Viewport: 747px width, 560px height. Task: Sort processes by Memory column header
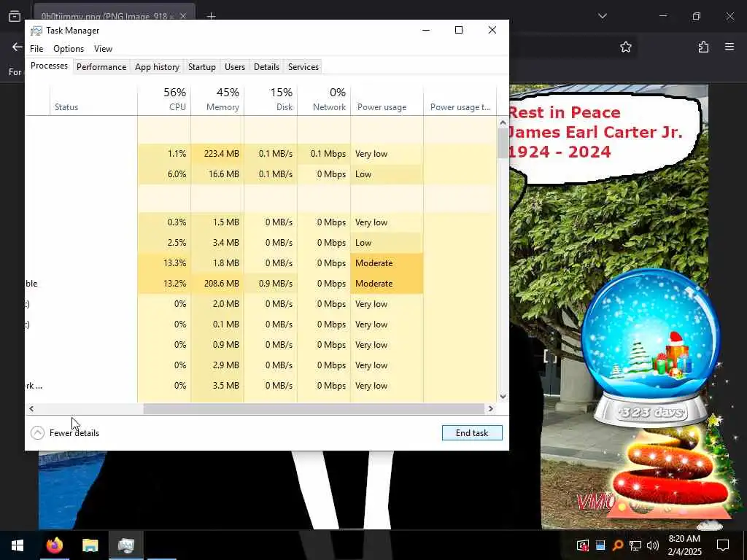click(x=217, y=99)
